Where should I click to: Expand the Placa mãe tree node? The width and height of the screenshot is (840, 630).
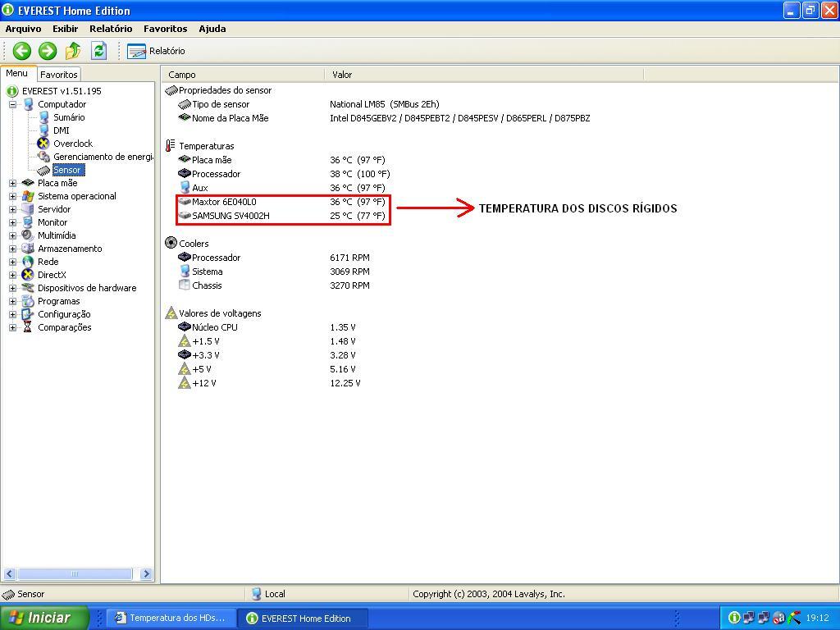pos(13,183)
